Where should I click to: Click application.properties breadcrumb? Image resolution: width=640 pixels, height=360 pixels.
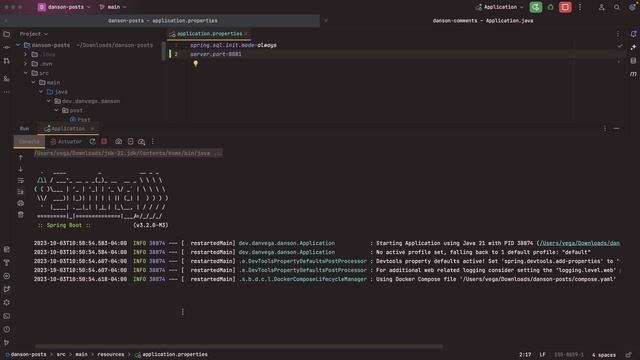(171, 355)
